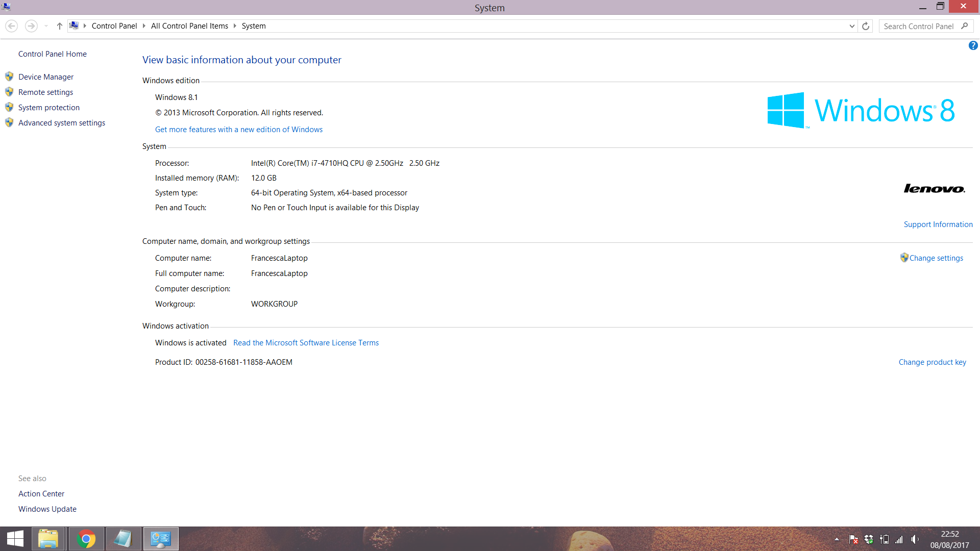Click Change settings for computer name
The width and height of the screenshot is (980, 551).
[x=936, y=258]
